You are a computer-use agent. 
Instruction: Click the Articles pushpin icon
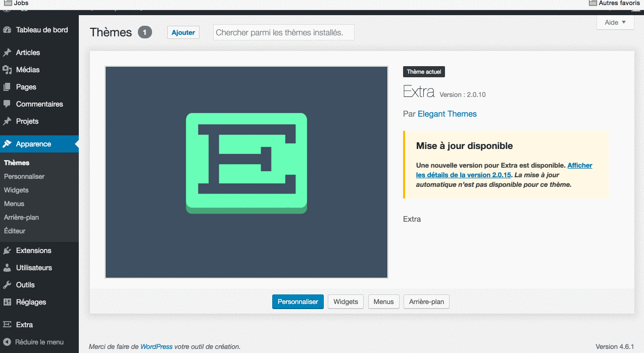click(x=7, y=53)
